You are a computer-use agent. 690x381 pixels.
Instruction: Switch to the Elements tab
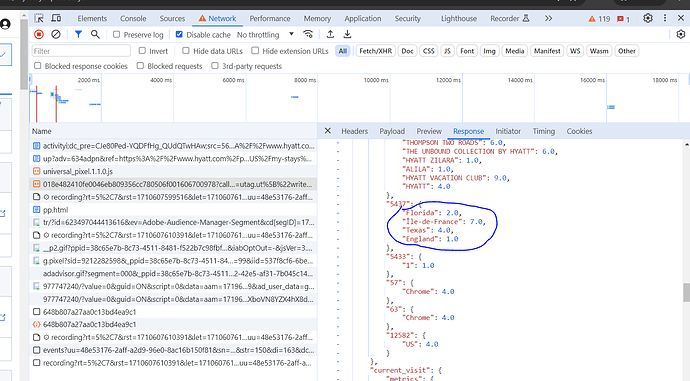click(x=92, y=18)
